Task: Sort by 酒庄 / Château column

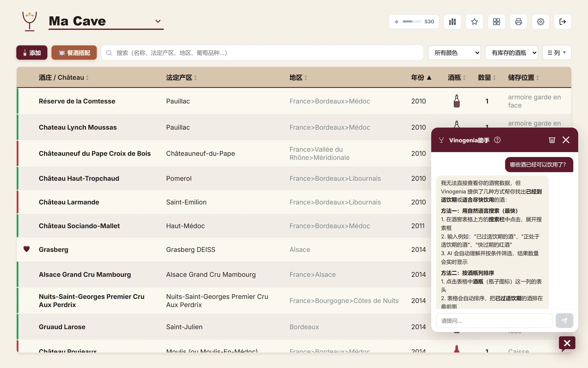Action: click(x=64, y=78)
